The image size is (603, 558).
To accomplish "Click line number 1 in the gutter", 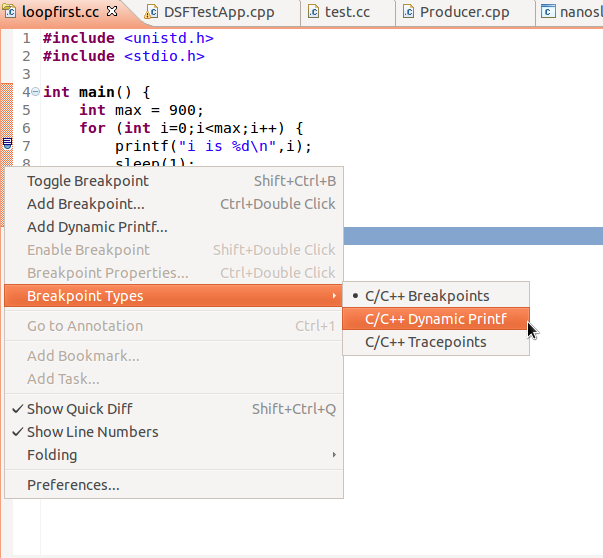I will (26, 38).
